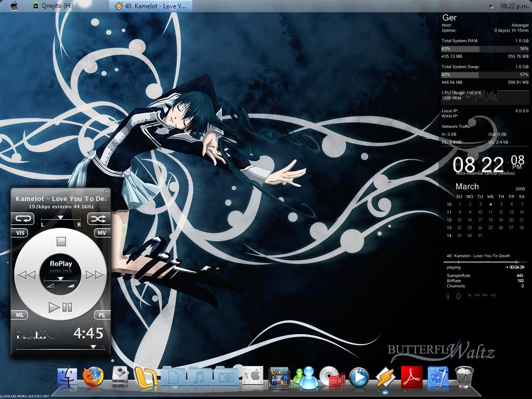The width and height of the screenshot is (532, 399).
Task: Open the Apple switch preferences icon in dock
Action: click(x=253, y=376)
